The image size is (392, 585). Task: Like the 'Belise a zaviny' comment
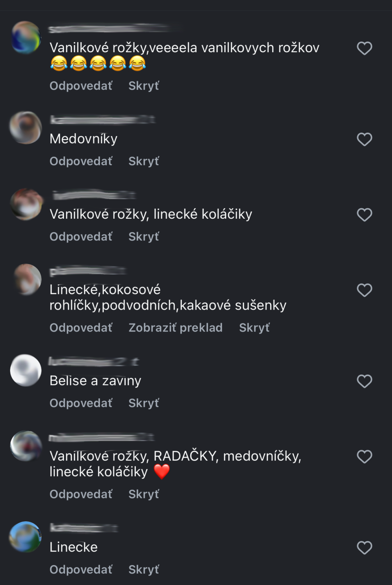tap(364, 381)
